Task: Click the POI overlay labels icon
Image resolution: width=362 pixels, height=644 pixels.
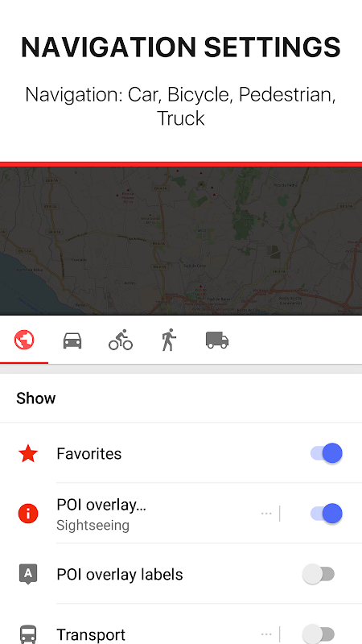Action: 28,574
